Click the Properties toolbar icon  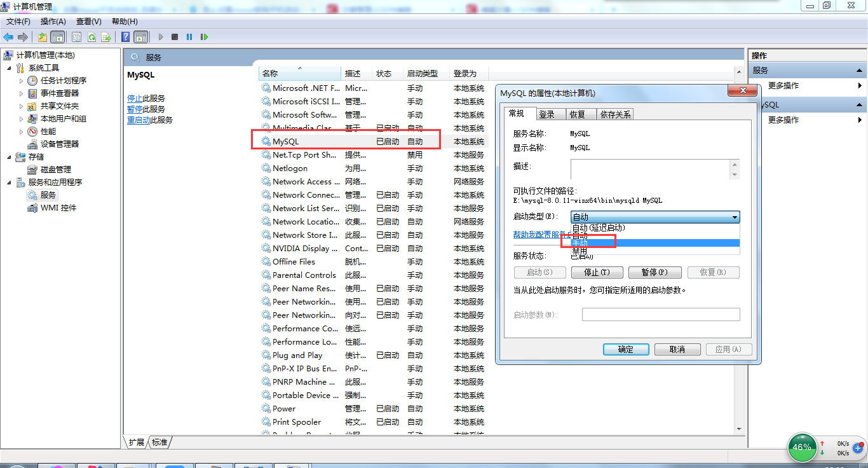pos(76,37)
